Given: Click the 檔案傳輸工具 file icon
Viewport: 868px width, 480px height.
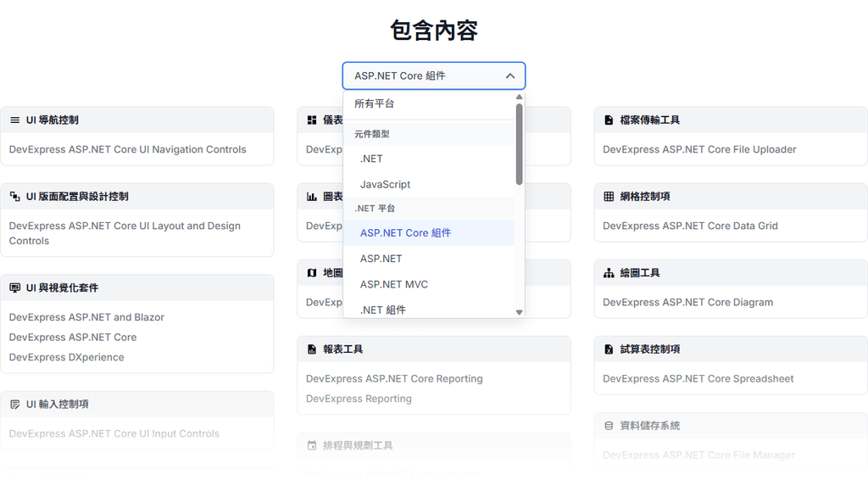Looking at the screenshot, I should tap(609, 120).
